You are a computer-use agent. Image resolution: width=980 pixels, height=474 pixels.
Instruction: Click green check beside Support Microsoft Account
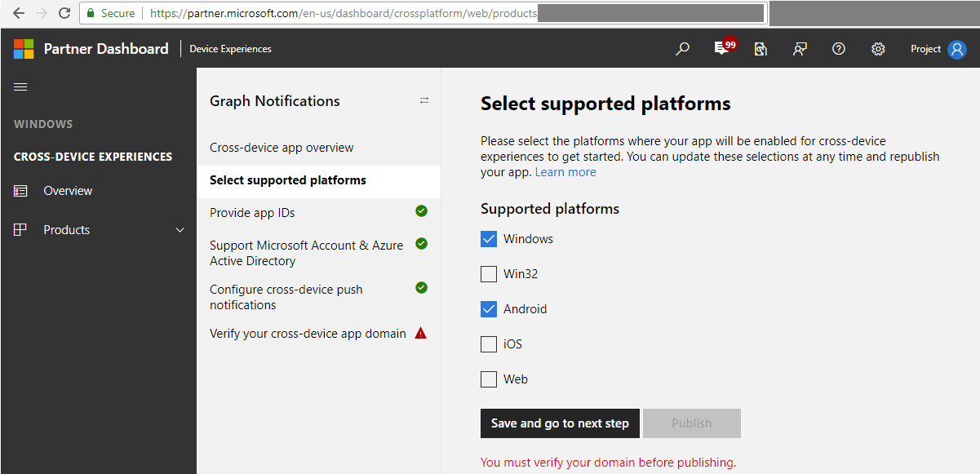(x=421, y=243)
